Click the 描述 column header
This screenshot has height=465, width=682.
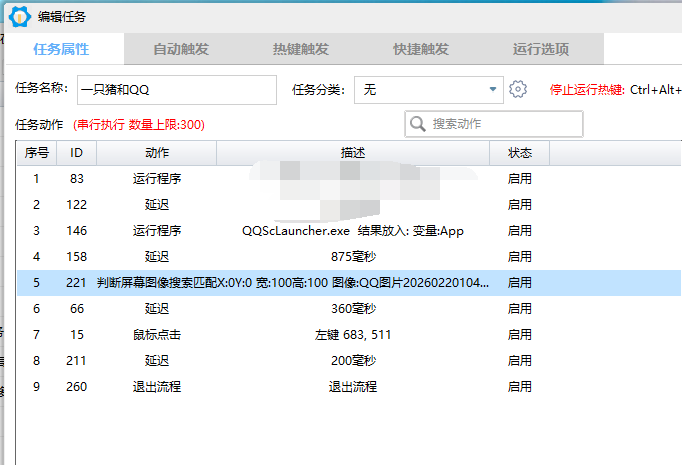pyautogui.click(x=353, y=153)
